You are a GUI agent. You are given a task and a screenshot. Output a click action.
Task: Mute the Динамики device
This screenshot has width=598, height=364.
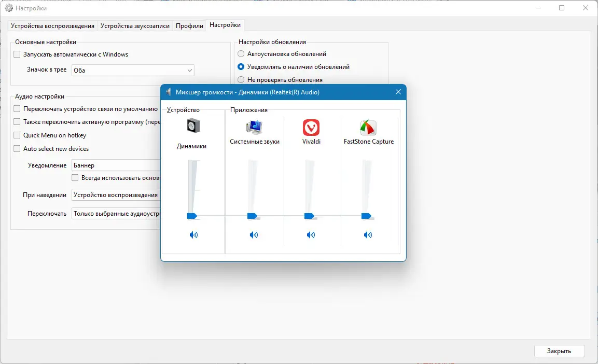(194, 235)
